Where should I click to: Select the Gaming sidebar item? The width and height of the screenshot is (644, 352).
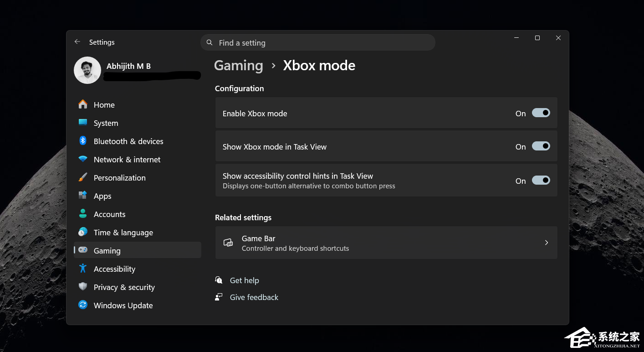(138, 250)
